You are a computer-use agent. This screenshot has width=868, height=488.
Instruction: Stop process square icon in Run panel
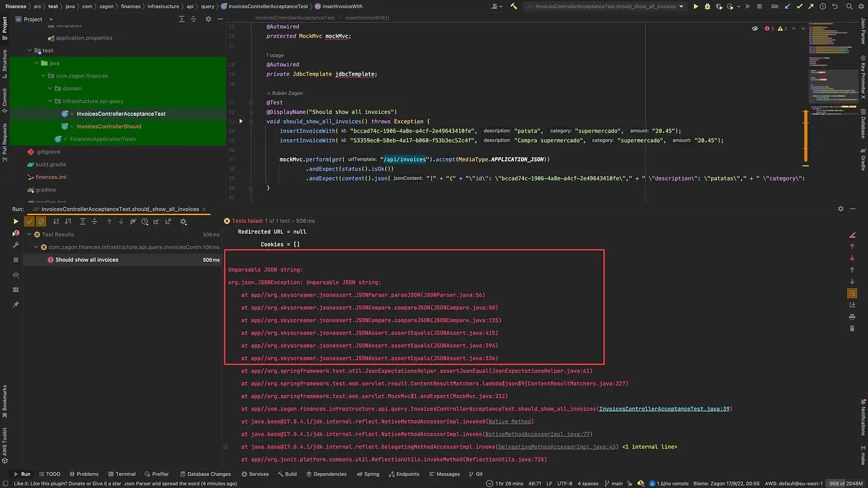16,260
